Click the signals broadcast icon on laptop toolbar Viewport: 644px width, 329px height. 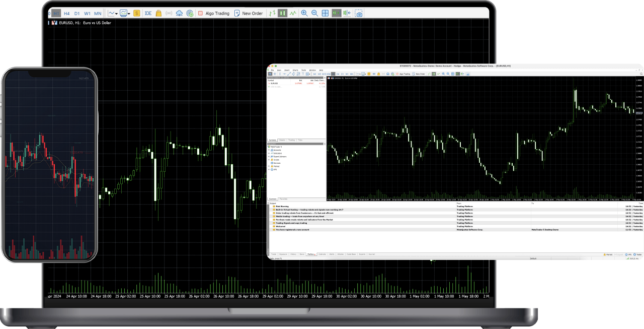point(169,13)
